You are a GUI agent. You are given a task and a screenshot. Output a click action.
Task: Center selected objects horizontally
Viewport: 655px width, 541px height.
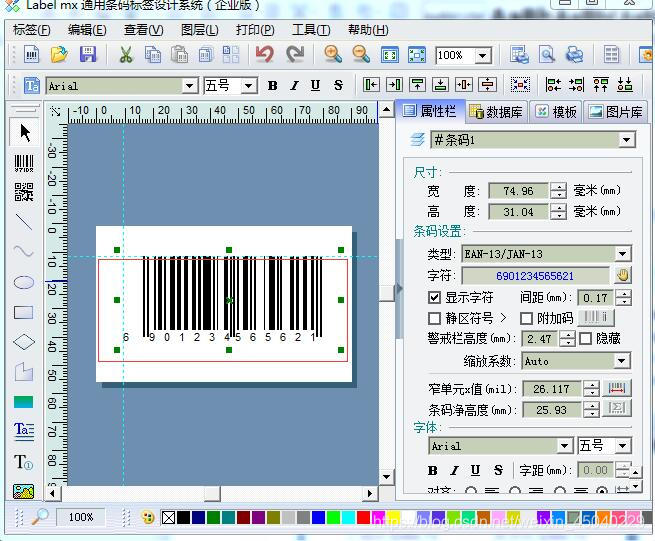[x=464, y=85]
